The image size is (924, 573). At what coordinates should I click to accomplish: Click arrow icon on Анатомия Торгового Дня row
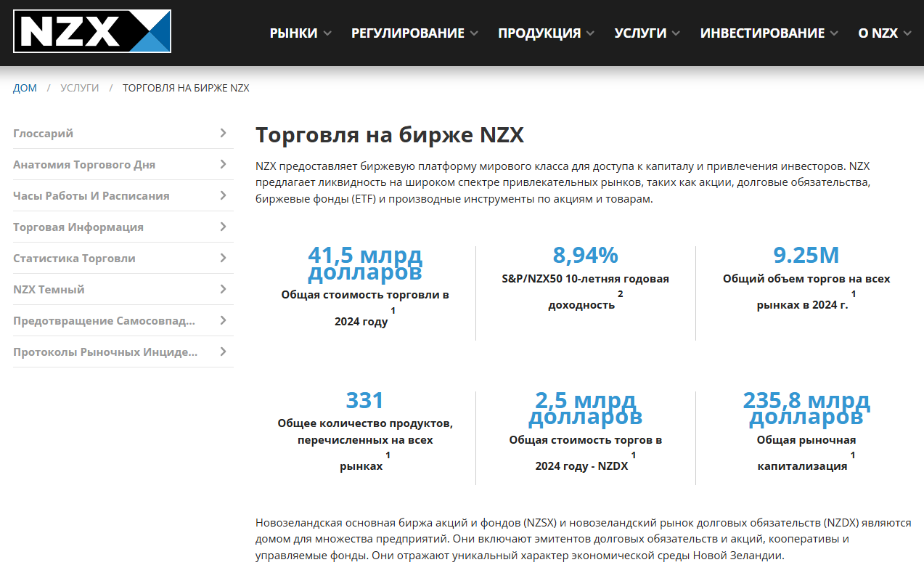pyautogui.click(x=223, y=164)
